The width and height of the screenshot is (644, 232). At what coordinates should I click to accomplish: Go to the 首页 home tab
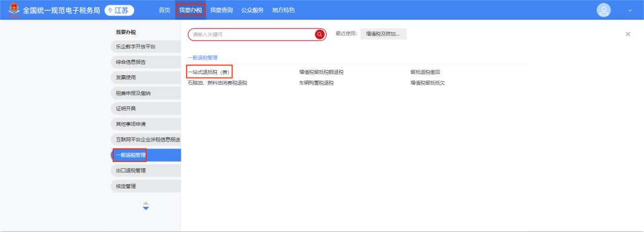click(165, 10)
